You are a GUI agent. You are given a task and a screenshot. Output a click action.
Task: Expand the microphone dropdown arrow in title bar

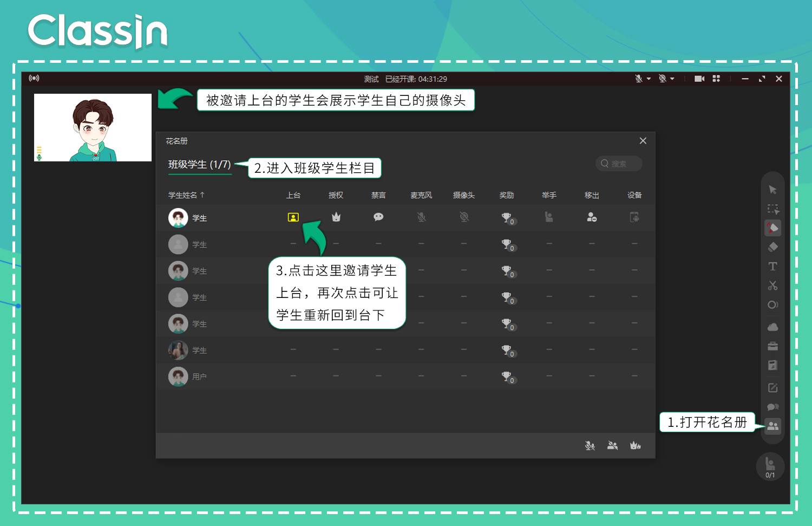[649, 79]
